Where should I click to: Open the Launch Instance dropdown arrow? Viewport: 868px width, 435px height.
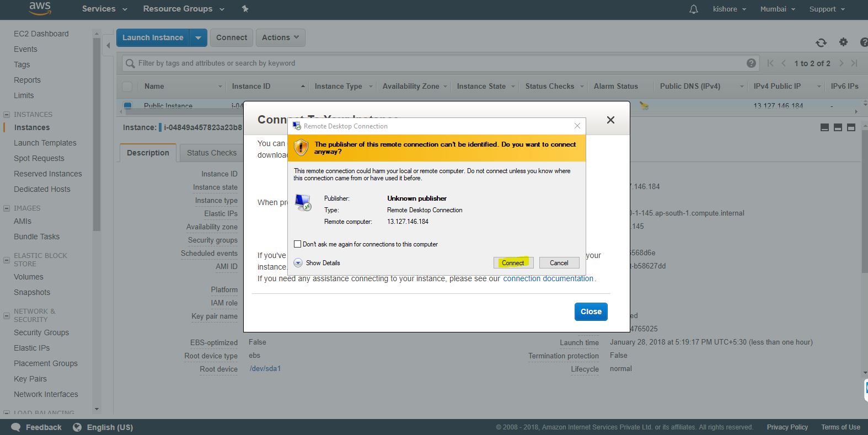click(x=198, y=37)
